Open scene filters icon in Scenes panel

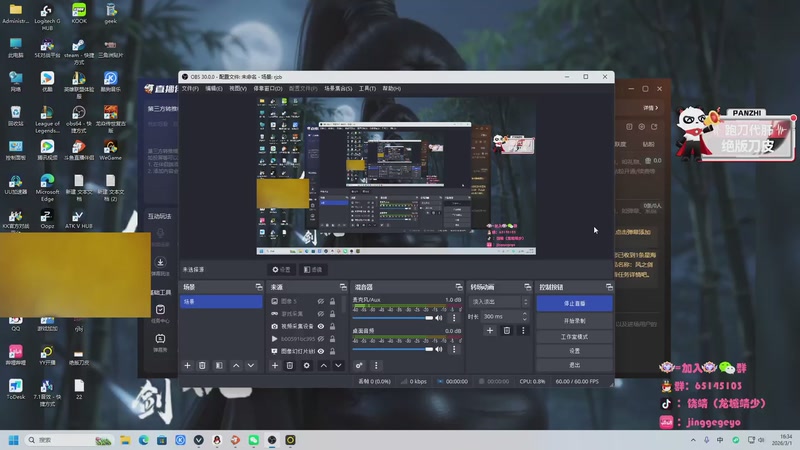point(219,365)
